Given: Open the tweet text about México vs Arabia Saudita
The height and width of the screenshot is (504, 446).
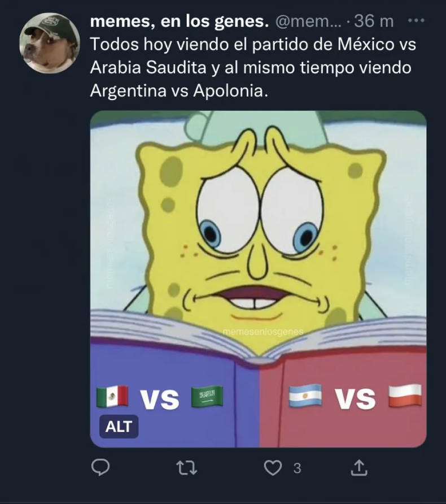Looking at the screenshot, I should tap(253, 67).
